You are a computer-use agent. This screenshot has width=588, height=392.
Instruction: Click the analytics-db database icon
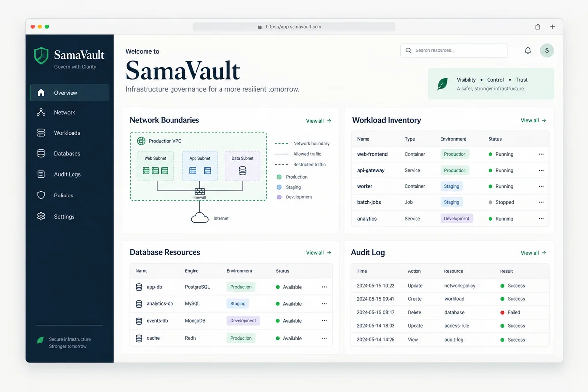click(139, 304)
